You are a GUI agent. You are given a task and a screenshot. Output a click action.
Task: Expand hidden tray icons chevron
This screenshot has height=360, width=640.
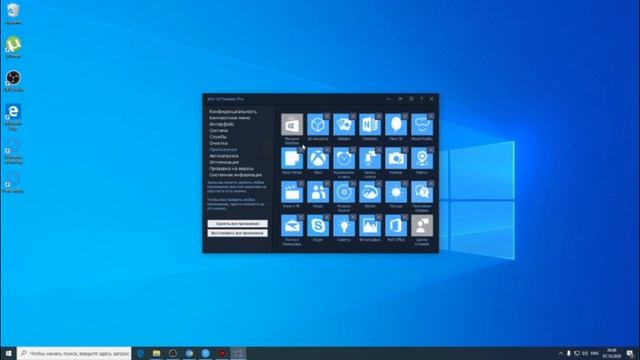(x=560, y=353)
